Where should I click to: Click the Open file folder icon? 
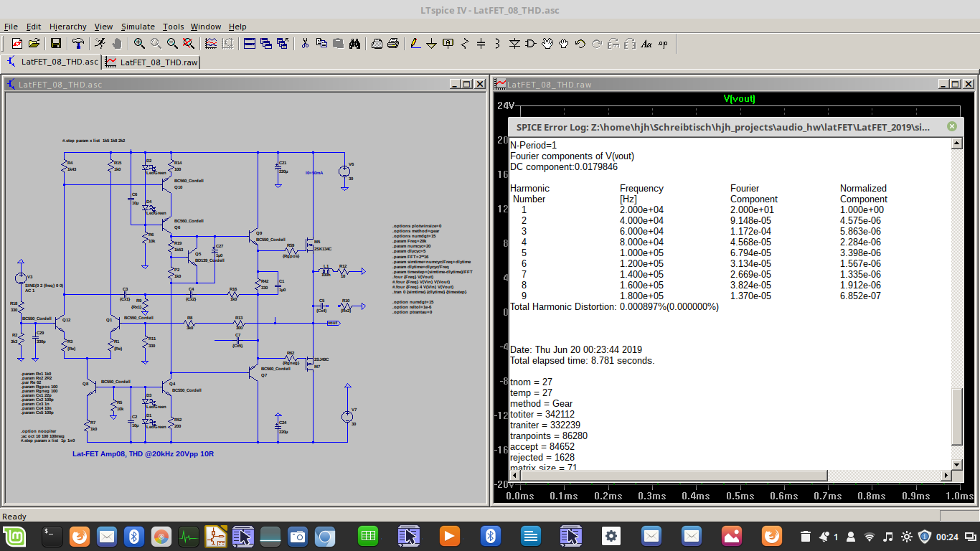pyautogui.click(x=34, y=44)
